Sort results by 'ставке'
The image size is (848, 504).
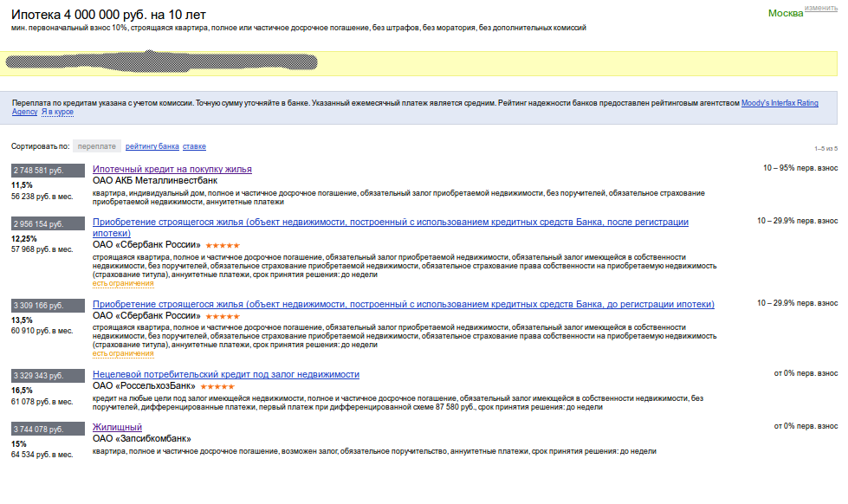click(x=194, y=146)
